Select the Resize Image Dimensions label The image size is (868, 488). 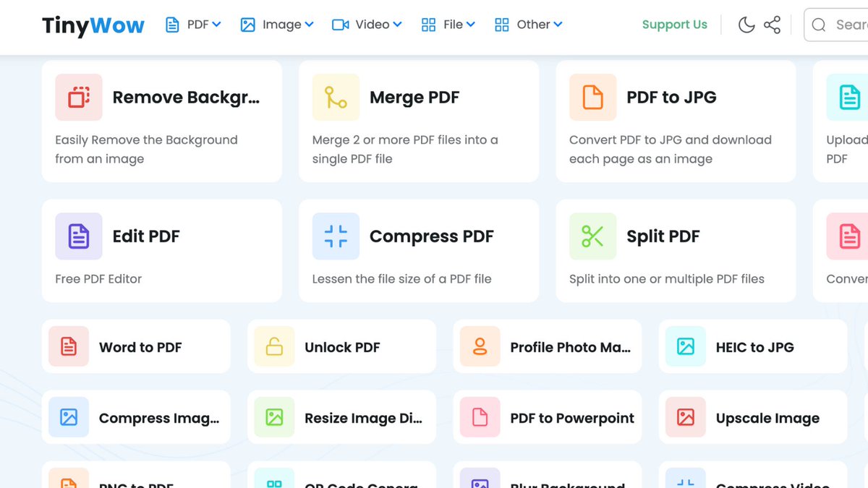point(364,418)
